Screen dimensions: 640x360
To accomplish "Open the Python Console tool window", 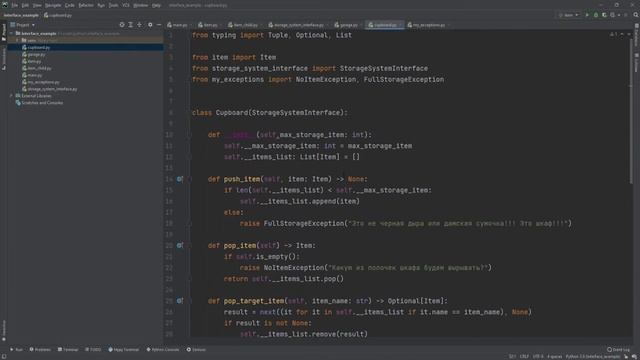I will tap(163, 350).
